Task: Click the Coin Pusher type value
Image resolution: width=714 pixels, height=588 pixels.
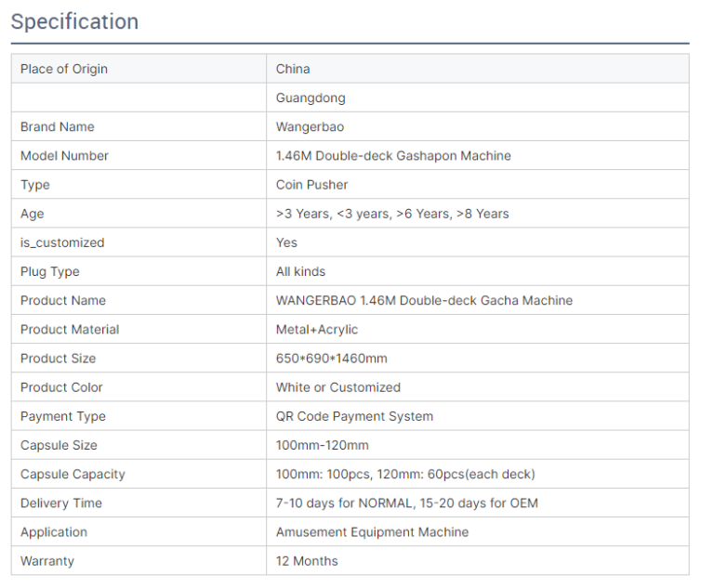Action: tap(311, 184)
